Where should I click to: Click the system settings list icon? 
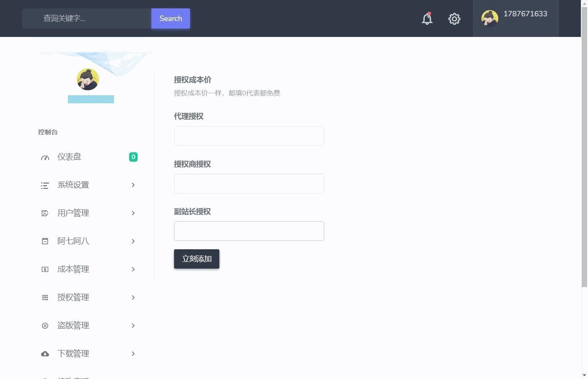(x=45, y=186)
